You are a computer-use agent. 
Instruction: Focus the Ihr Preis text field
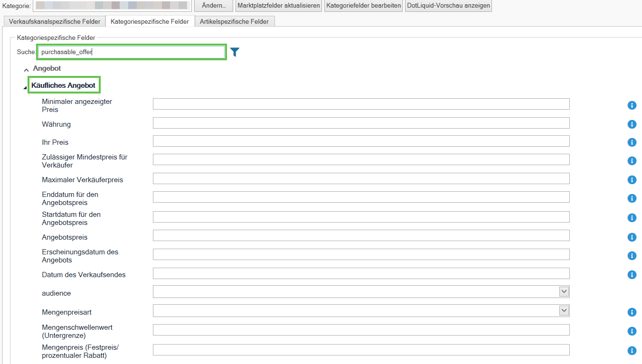click(x=361, y=141)
